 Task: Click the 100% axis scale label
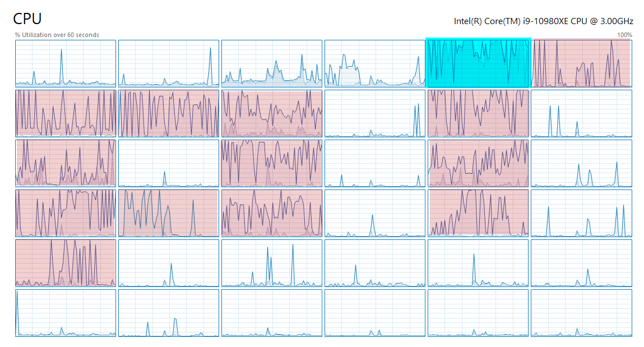[x=624, y=35]
